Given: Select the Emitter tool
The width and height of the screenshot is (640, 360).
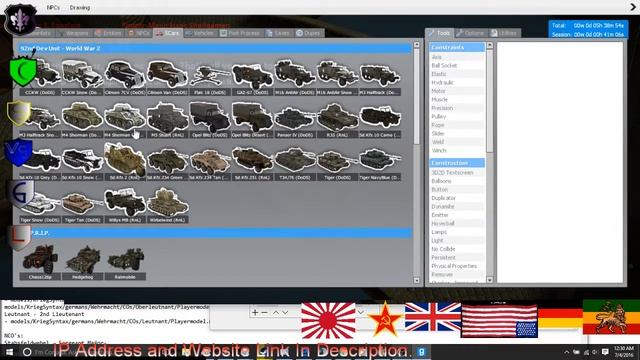Looking at the screenshot, I should pos(457,215).
